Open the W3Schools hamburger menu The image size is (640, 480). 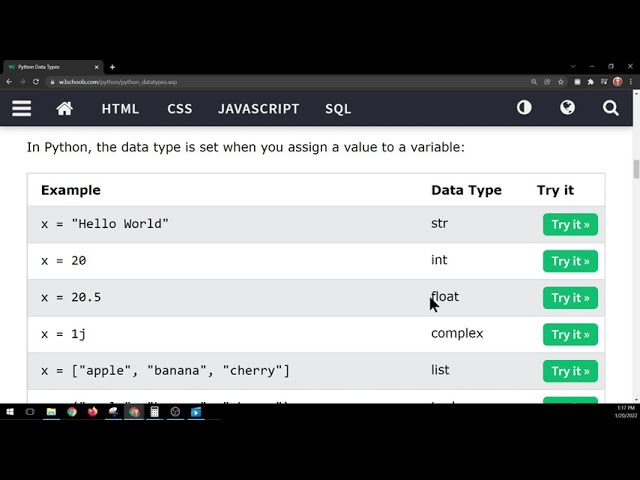click(x=21, y=109)
